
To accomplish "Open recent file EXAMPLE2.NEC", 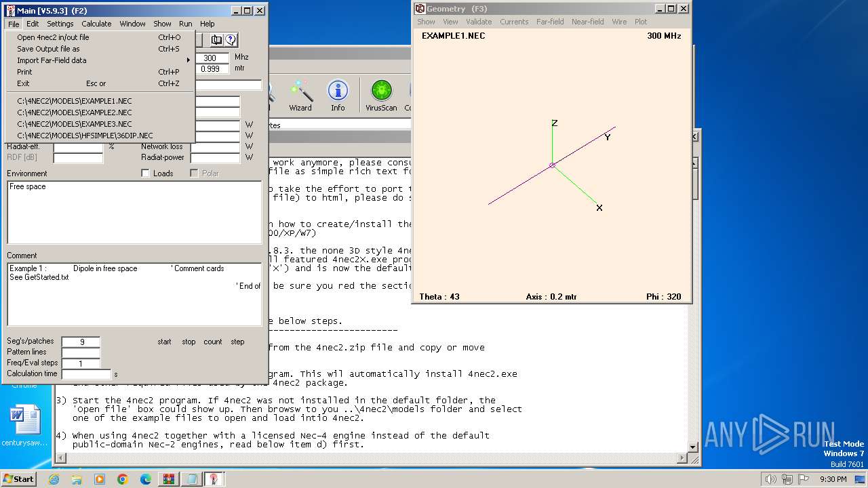I will [100, 113].
